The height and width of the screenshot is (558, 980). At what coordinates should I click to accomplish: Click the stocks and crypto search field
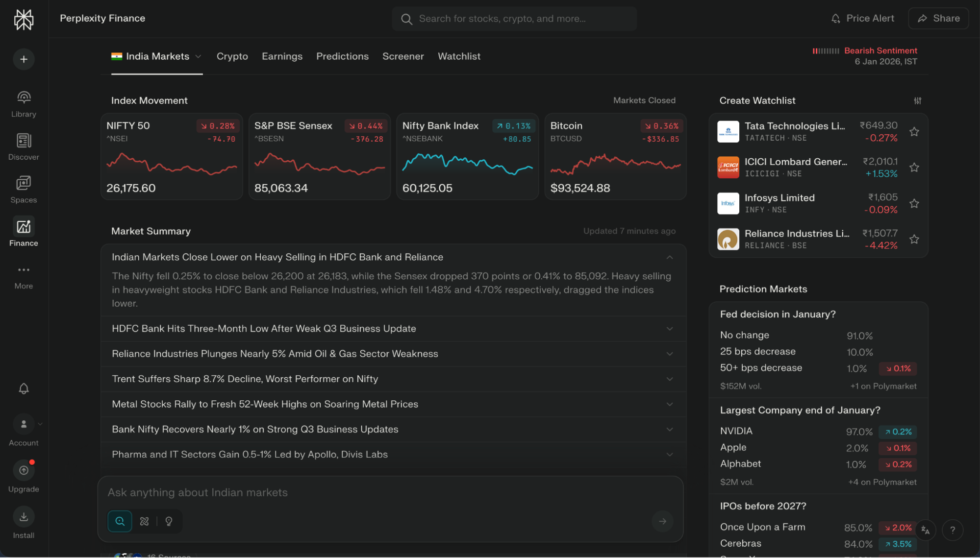(x=515, y=19)
